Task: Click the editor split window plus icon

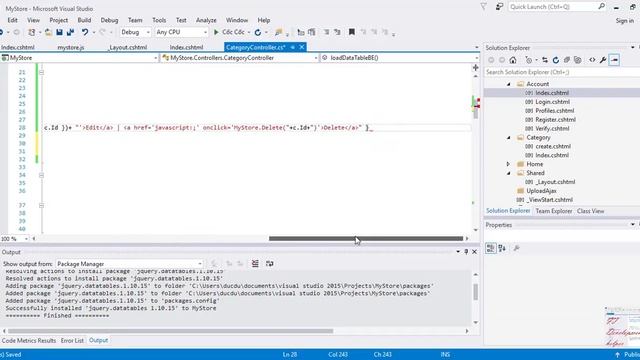Action: pyautogui.click(x=476, y=68)
